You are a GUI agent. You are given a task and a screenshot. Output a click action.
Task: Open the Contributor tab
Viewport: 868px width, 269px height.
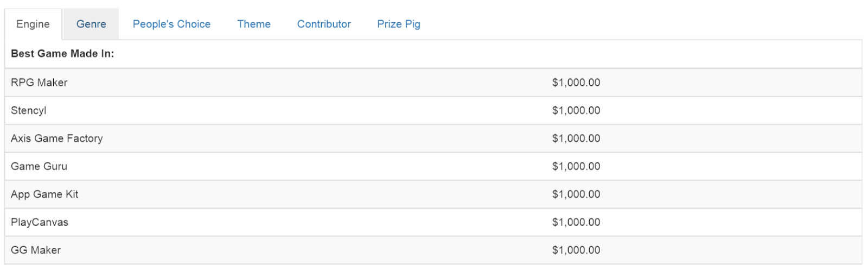(x=324, y=24)
